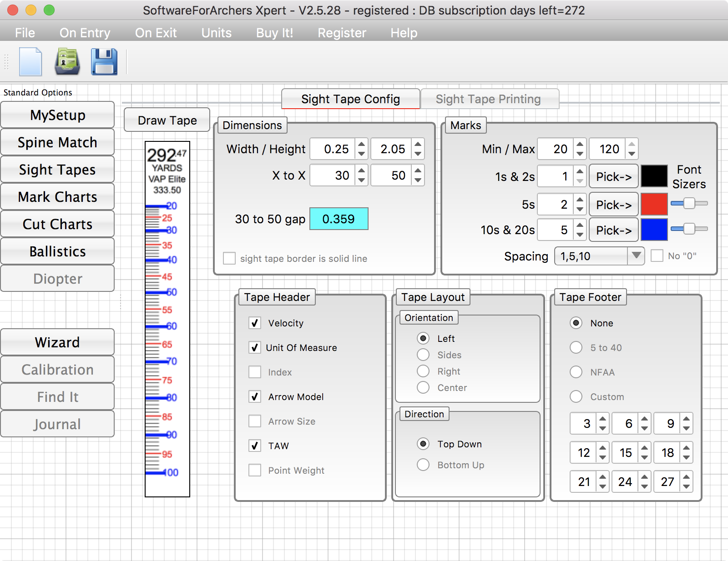Open Mark Charts from sidebar
The width and height of the screenshot is (728, 561).
[57, 197]
